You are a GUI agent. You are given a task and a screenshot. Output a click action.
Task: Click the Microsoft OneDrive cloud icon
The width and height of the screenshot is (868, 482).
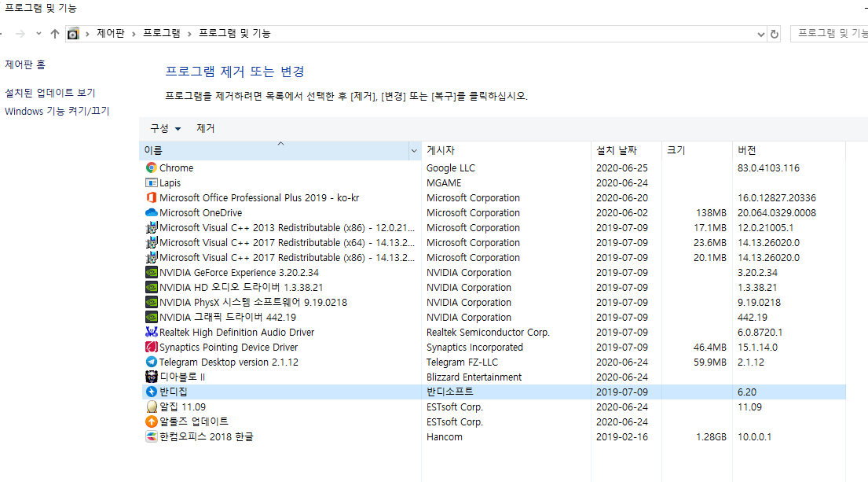151,213
